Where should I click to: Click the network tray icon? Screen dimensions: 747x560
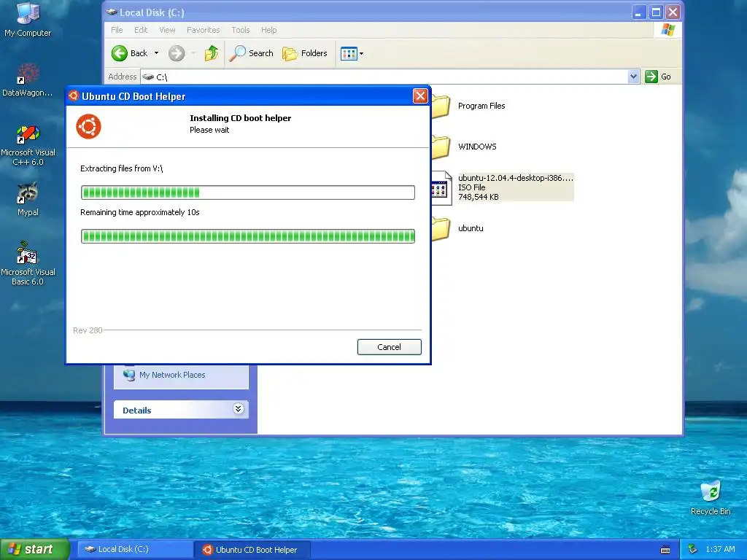coord(693,550)
